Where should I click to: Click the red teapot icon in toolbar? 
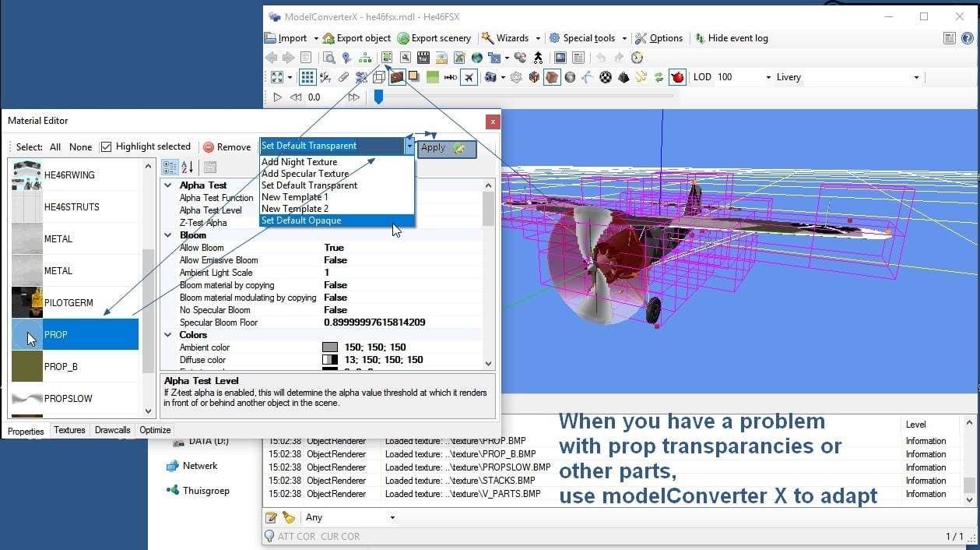point(676,77)
